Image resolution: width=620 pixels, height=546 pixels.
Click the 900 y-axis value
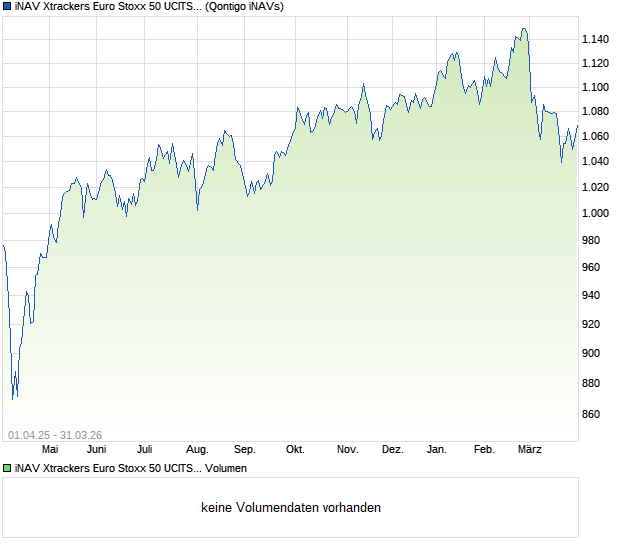coord(591,353)
